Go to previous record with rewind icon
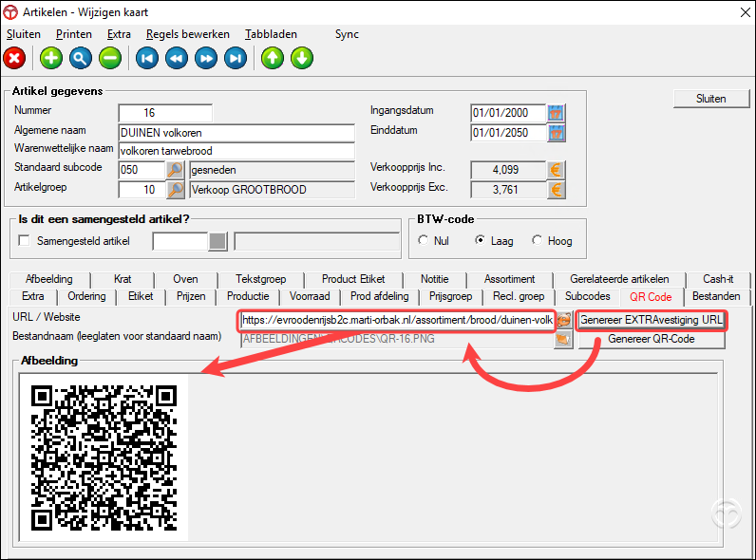Screen dimensions: 756x560 177,58
